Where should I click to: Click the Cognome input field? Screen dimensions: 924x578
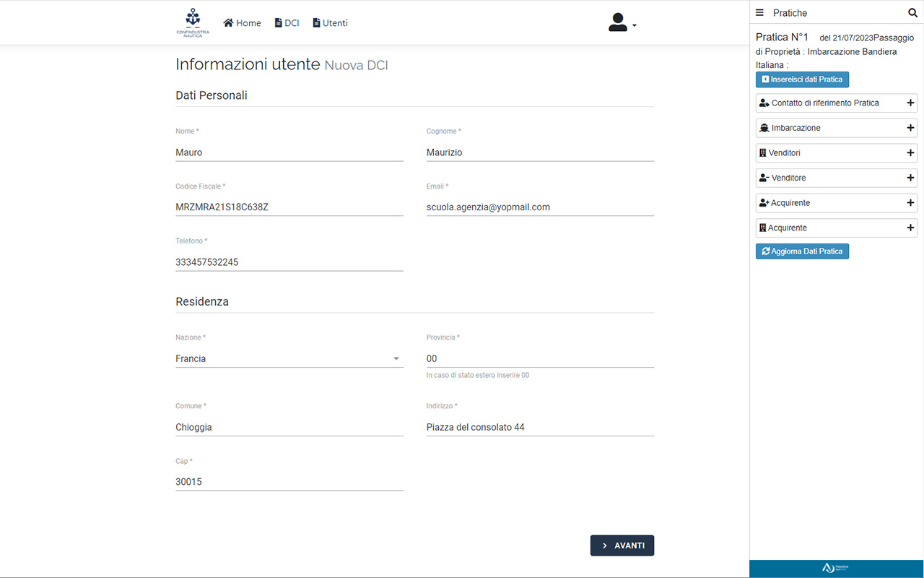pos(540,152)
